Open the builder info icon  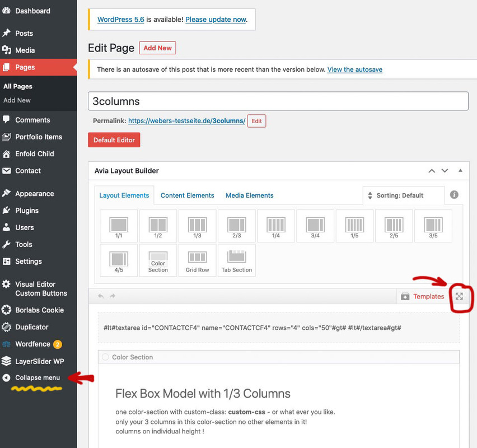pos(454,195)
